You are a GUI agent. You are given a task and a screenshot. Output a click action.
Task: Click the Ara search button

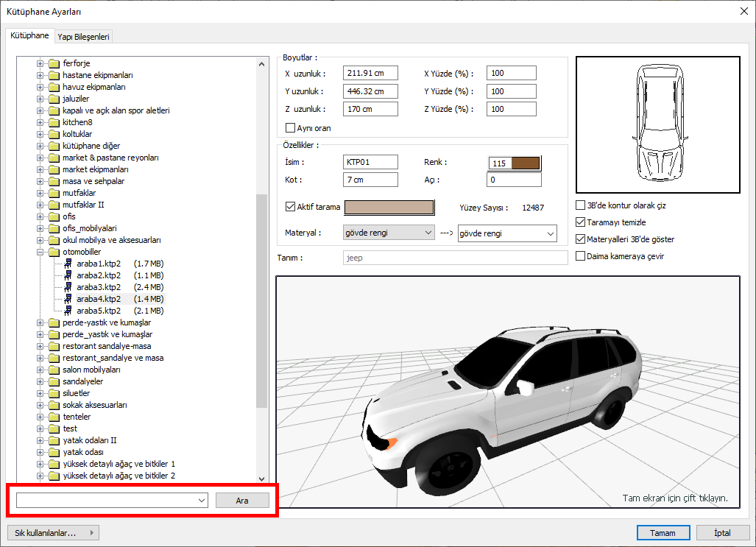[242, 501]
